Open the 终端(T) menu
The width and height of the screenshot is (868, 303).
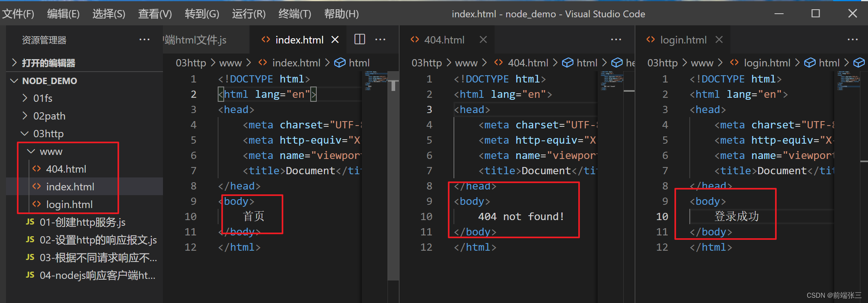pyautogui.click(x=295, y=14)
